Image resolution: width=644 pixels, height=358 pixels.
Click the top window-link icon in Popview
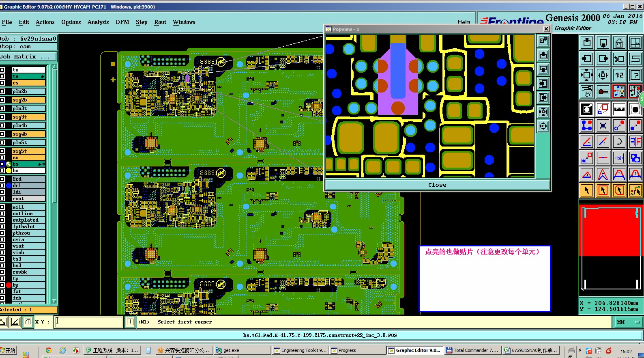click(x=543, y=41)
